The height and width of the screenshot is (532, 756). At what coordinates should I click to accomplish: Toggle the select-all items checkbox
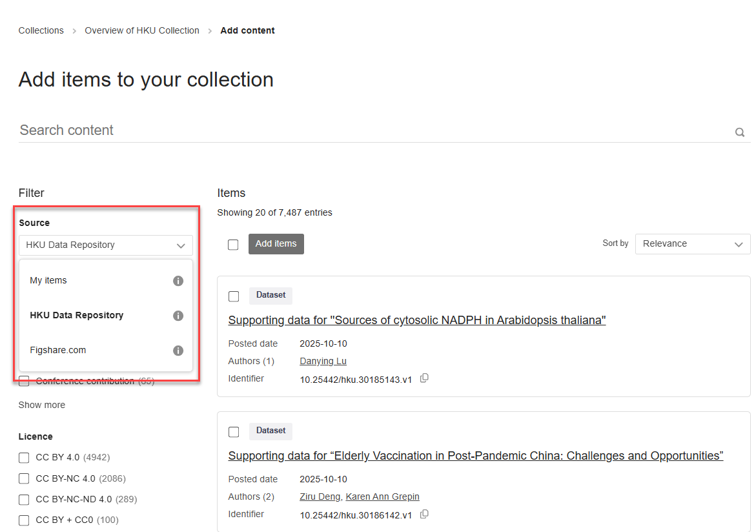[x=233, y=245]
